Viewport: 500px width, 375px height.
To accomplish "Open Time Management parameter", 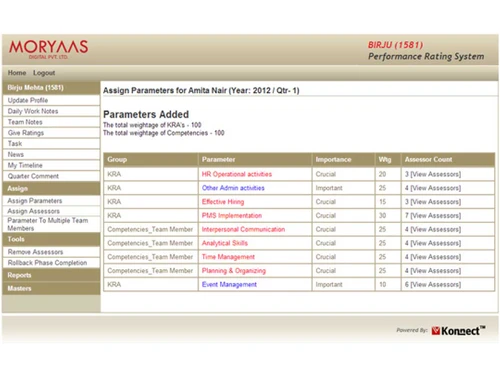I will coord(228,257).
